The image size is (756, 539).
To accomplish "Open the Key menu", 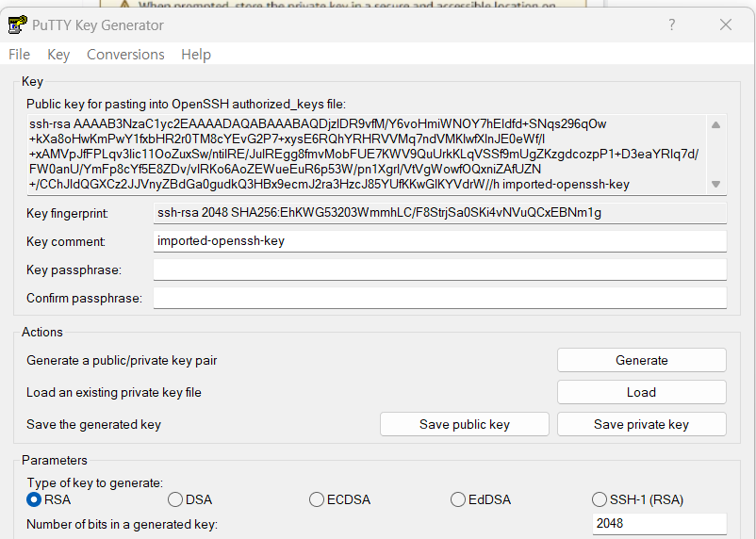I will pyautogui.click(x=58, y=55).
